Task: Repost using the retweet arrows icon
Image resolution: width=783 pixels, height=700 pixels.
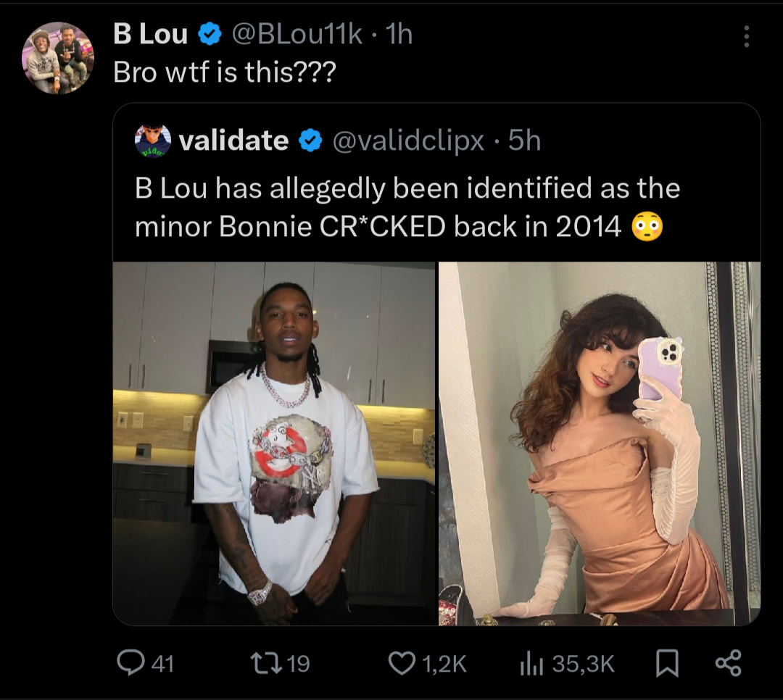Action: pyautogui.click(x=265, y=663)
